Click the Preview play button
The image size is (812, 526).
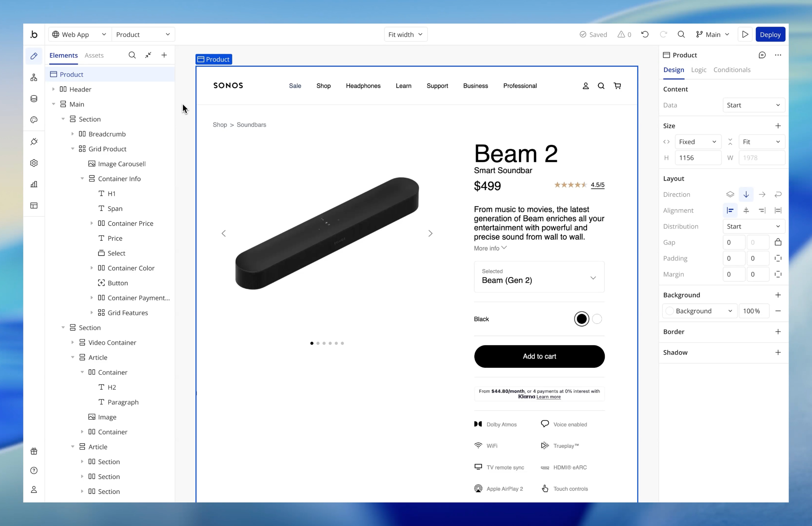(745, 34)
